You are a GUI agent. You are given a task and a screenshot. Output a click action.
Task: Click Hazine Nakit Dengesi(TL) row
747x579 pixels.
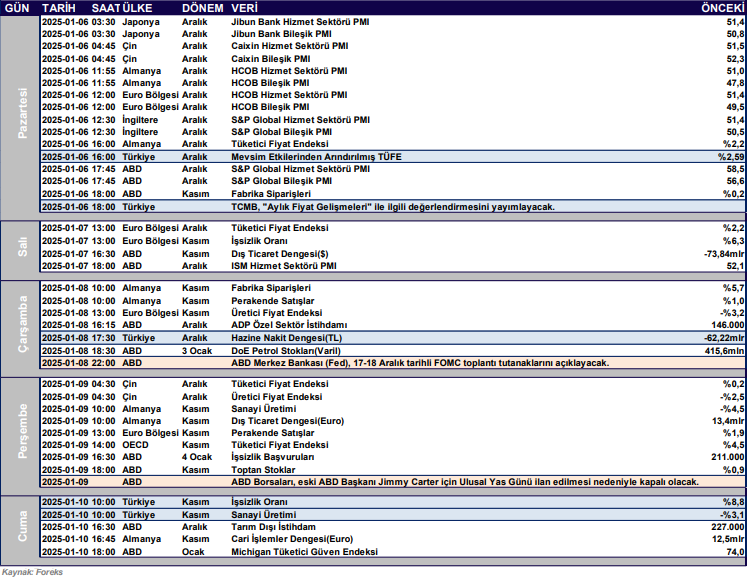click(x=393, y=338)
